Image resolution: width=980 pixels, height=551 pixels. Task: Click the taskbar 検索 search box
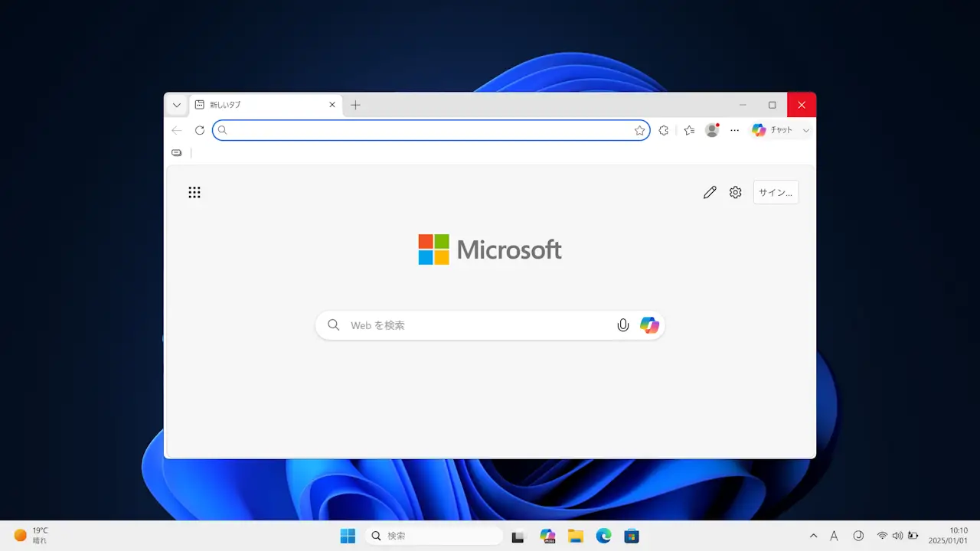434,536
